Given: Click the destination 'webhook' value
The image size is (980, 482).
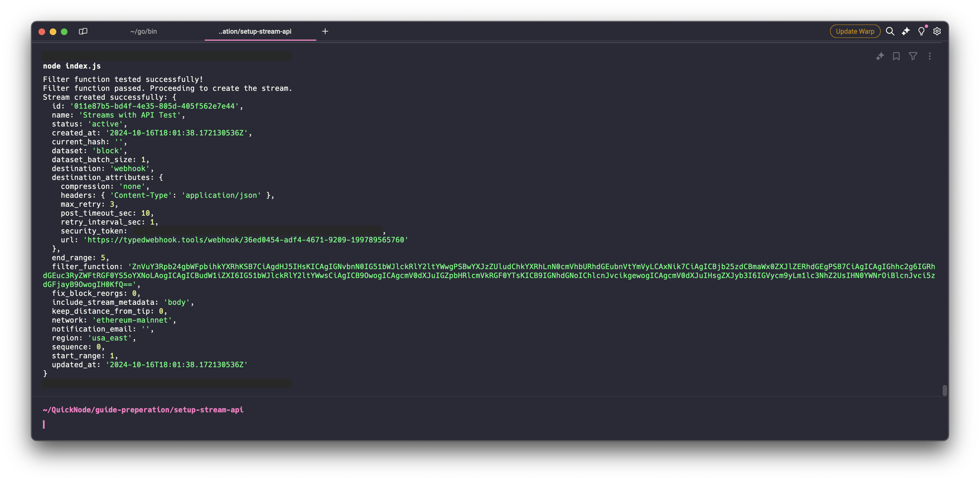Looking at the screenshot, I should pos(130,168).
